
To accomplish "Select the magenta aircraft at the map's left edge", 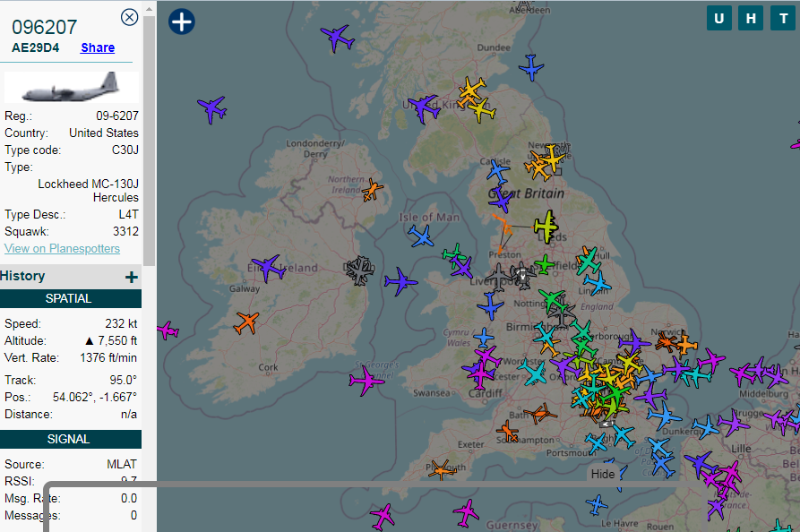I will click(x=168, y=330).
